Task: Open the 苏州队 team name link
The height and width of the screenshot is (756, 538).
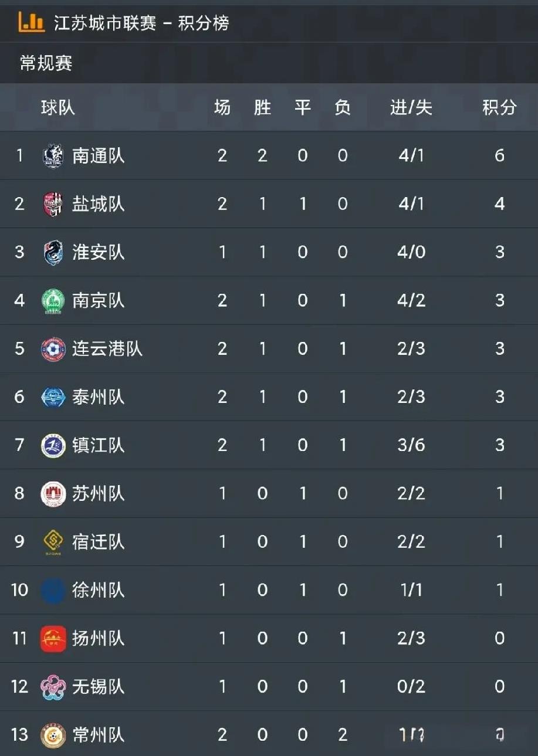Action: [98, 494]
